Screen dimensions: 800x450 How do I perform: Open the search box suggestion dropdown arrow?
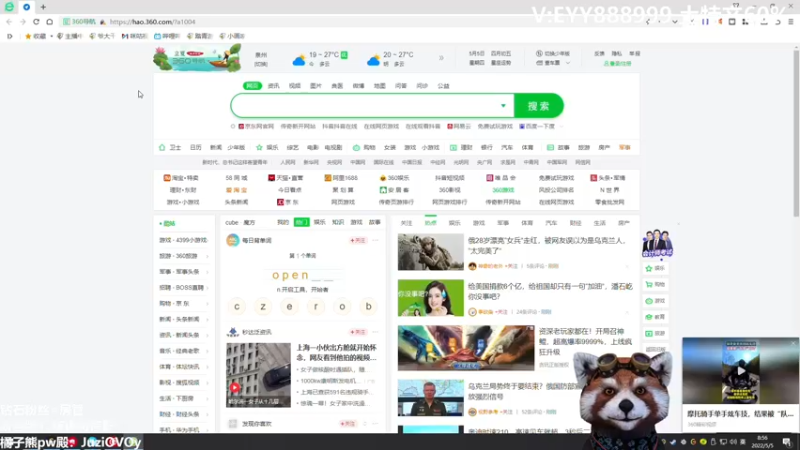503,106
